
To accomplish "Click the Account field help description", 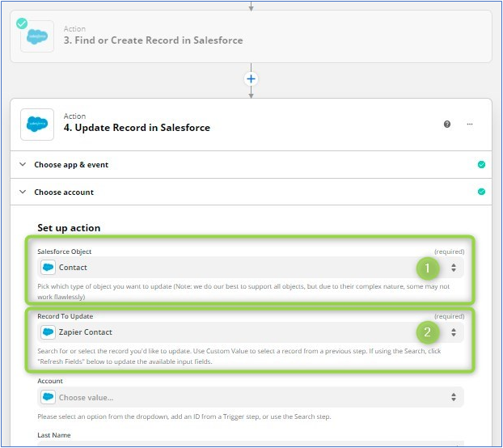I will [184, 416].
